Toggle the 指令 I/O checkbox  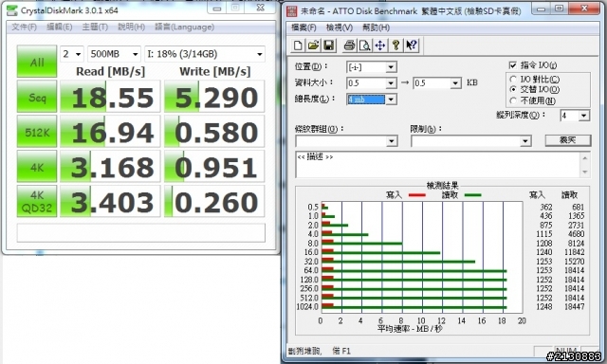tap(512, 65)
